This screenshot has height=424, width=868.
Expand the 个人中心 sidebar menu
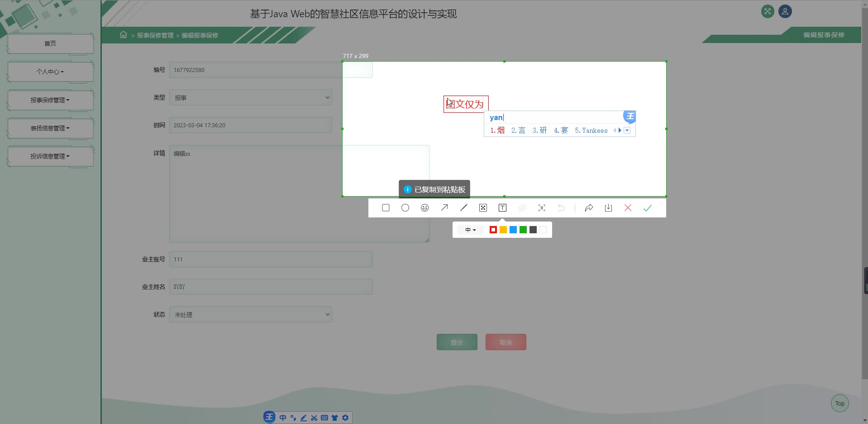pyautogui.click(x=50, y=72)
